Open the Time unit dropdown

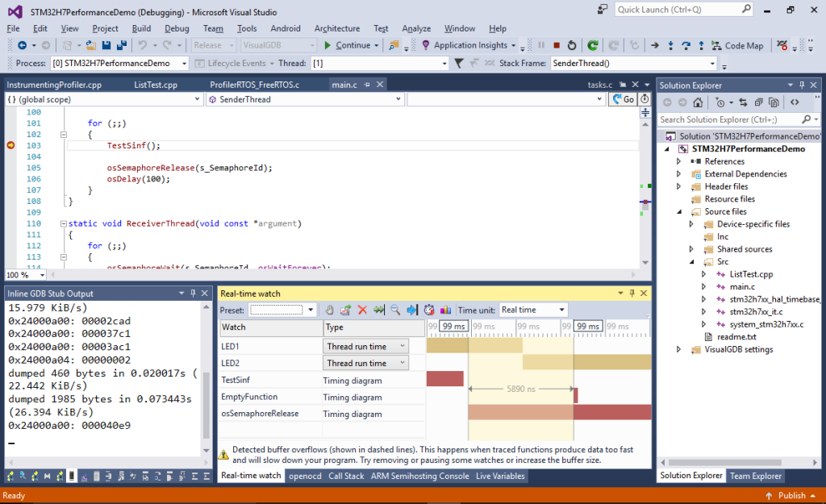533,310
